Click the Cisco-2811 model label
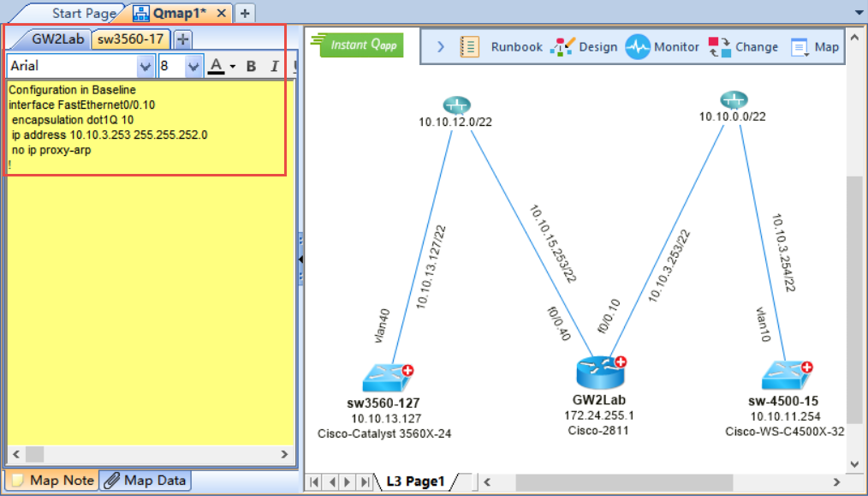Viewport: 868px width, 496px height. 598,431
